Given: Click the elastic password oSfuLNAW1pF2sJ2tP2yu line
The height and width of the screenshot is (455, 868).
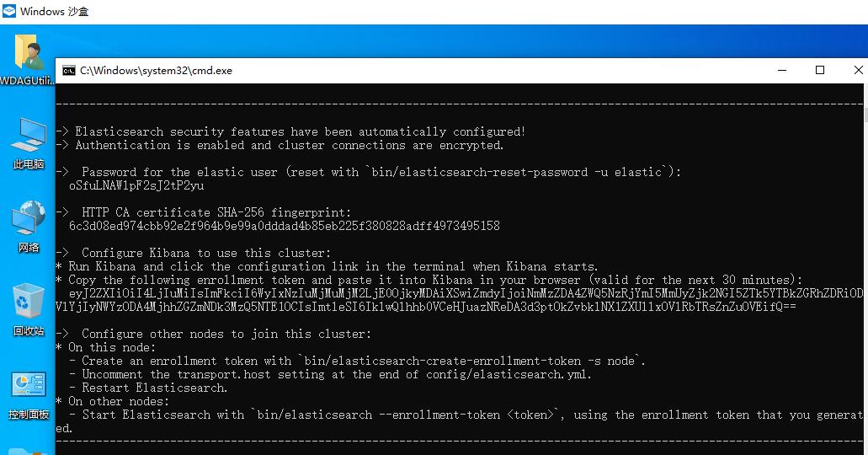Looking at the screenshot, I should (x=136, y=185).
